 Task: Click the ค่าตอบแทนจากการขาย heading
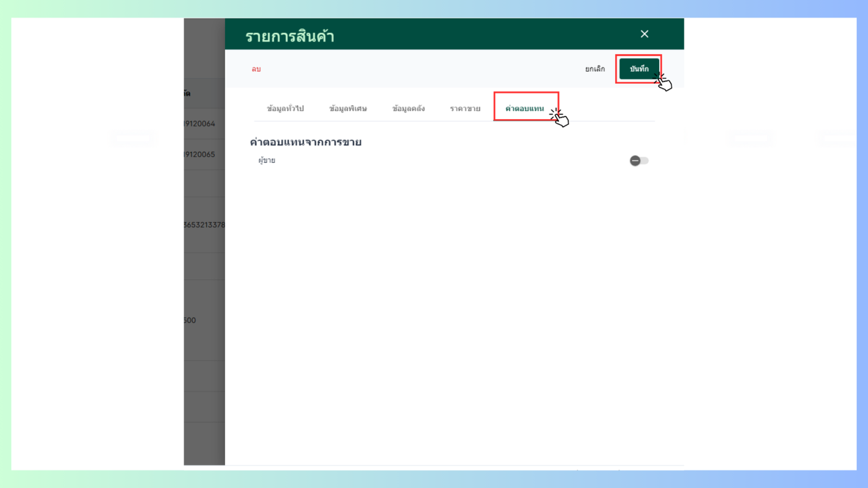click(306, 142)
